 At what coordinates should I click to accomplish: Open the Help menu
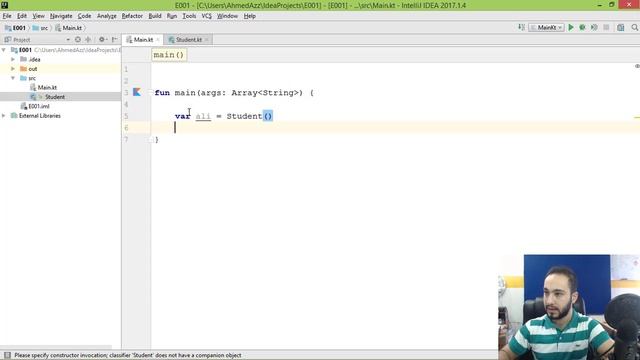click(250, 16)
